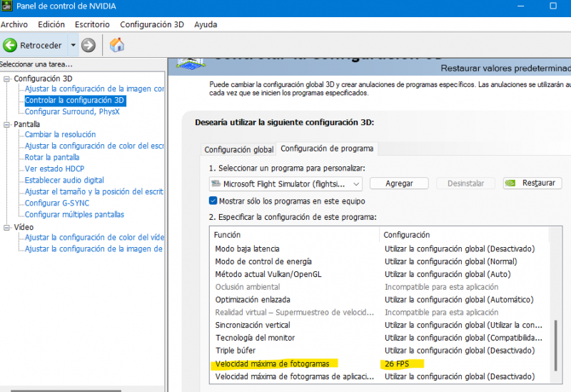Image resolution: width=571 pixels, height=392 pixels.
Task: Select Controlar la configuración 3D
Action: (x=75, y=100)
